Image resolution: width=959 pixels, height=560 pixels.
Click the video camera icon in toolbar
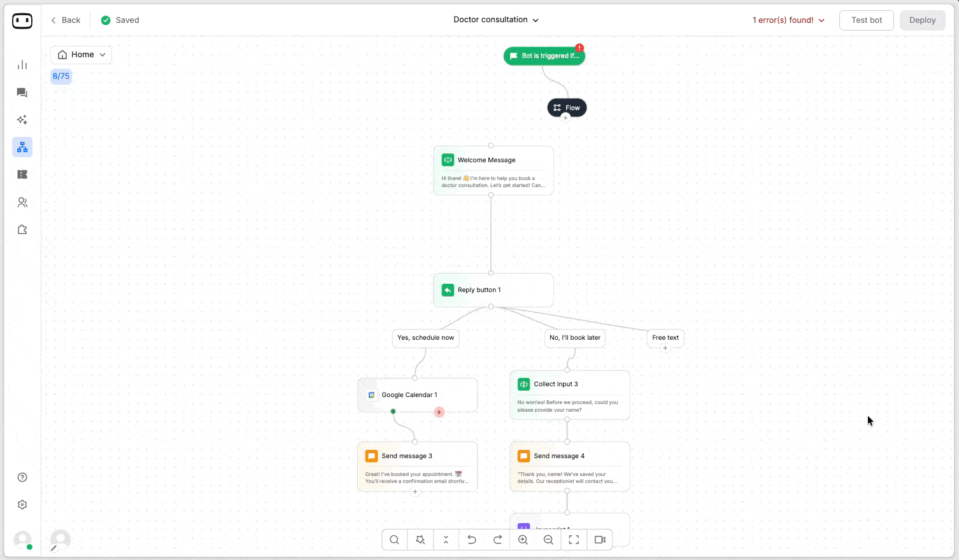click(x=599, y=540)
